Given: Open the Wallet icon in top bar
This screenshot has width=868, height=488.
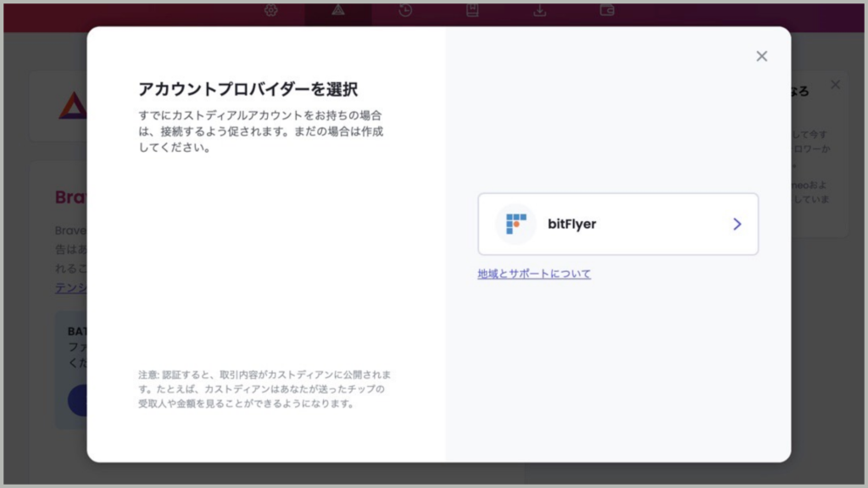Looking at the screenshot, I should click(607, 10).
